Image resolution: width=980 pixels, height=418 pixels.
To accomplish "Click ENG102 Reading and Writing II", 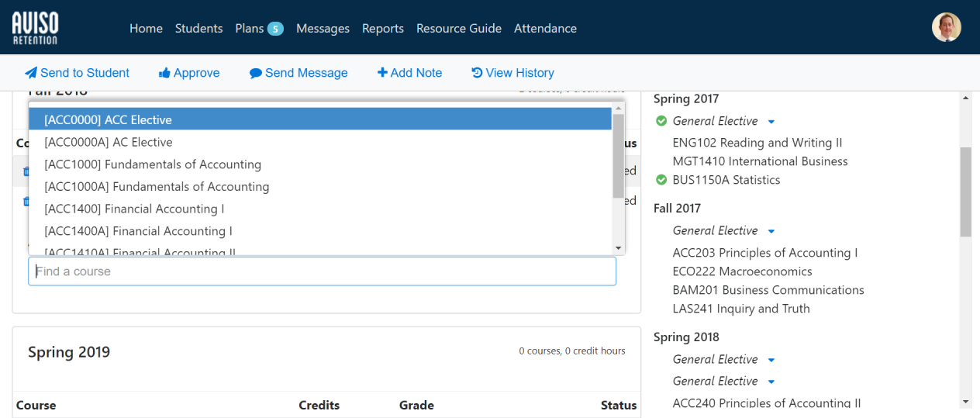I will [x=757, y=143].
